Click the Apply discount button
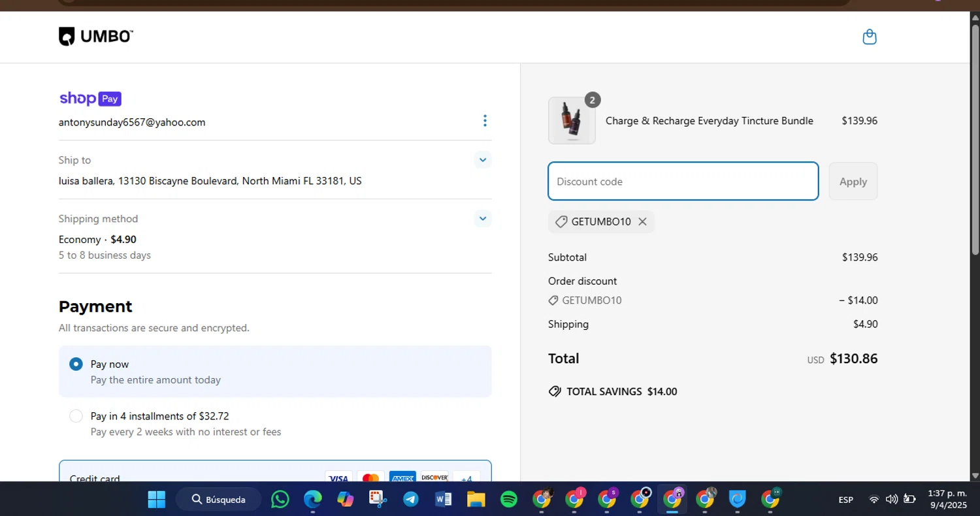 [853, 182]
